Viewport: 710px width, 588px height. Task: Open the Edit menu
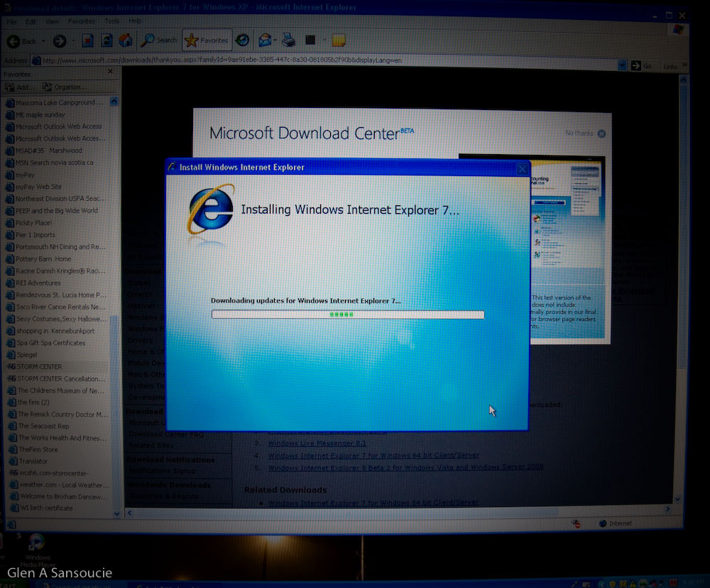[31, 21]
